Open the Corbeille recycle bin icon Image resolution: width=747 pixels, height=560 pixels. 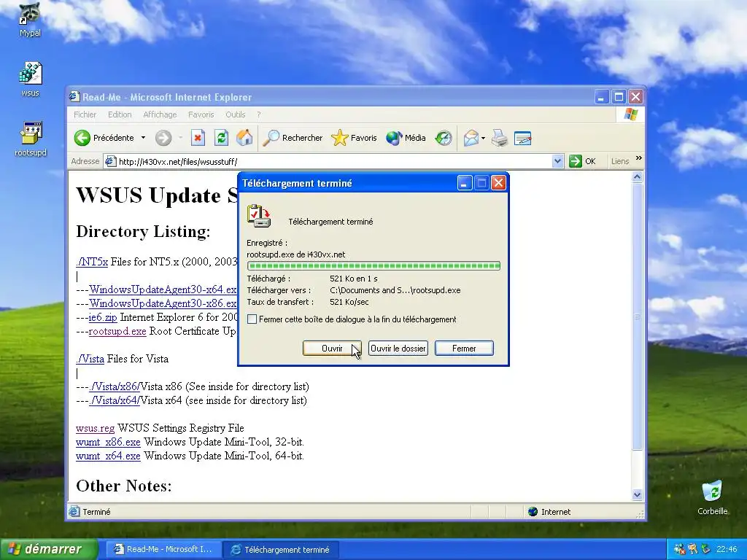(712, 497)
